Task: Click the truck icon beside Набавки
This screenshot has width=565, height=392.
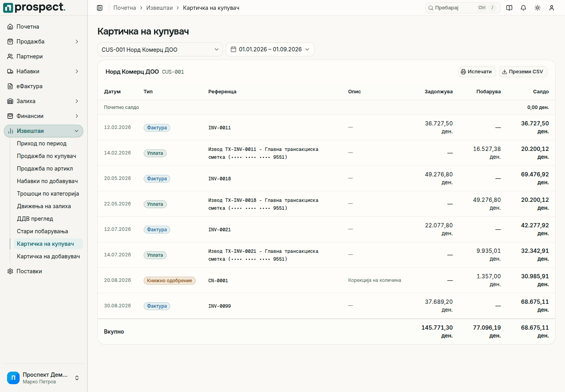Action: click(10, 71)
